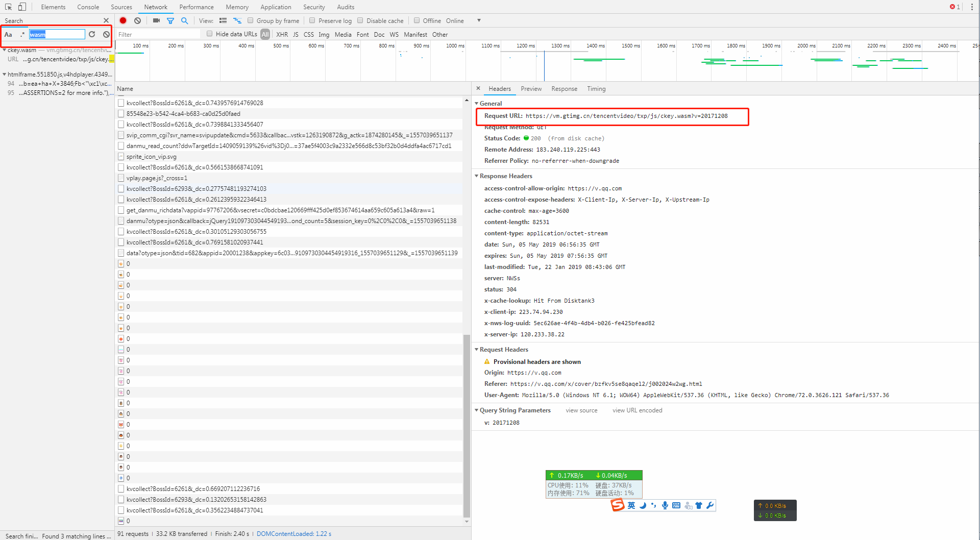Image resolution: width=980 pixels, height=540 pixels.
Task: Filter requests by Img type
Action: pyautogui.click(x=324, y=34)
